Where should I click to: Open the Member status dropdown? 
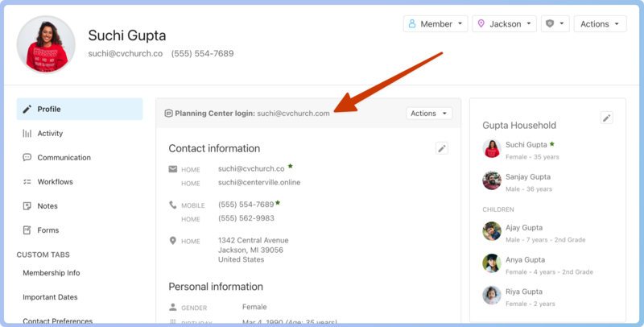pyautogui.click(x=435, y=24)
